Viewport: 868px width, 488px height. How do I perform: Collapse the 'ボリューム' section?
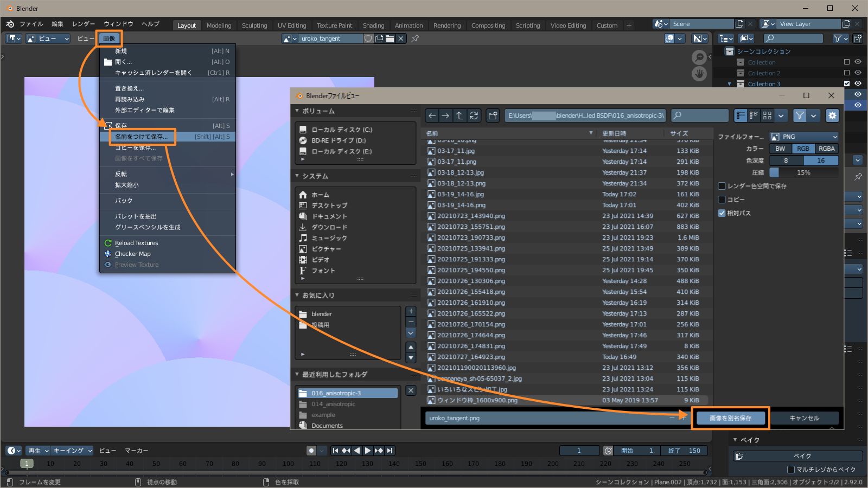[x=297, y=111]
